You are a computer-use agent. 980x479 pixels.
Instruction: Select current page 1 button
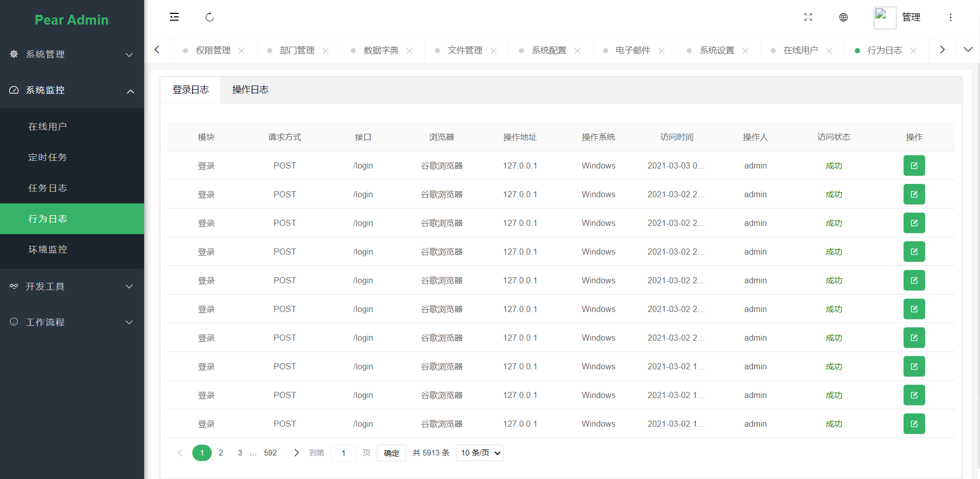coord(202,453)
